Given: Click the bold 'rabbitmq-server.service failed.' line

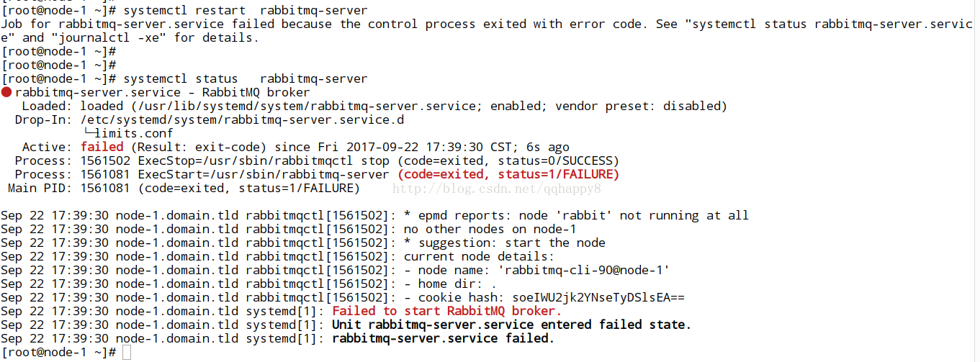Looking at the screenshot, I should click(x=443, y=338).
